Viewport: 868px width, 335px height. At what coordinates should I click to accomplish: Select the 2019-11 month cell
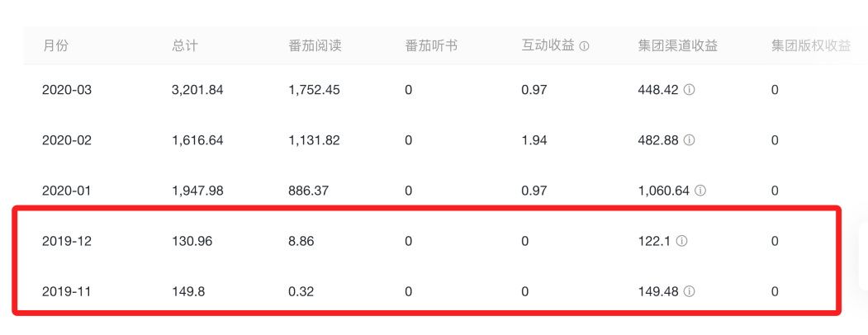point(66,290)
